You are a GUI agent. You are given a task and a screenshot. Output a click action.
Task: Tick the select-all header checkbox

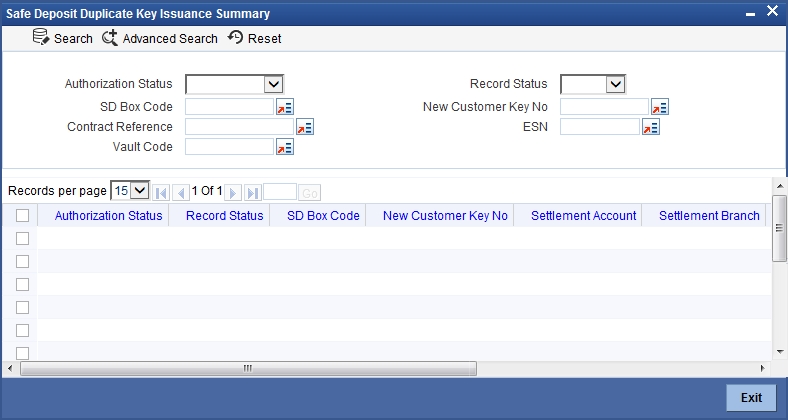pos(22,216)
